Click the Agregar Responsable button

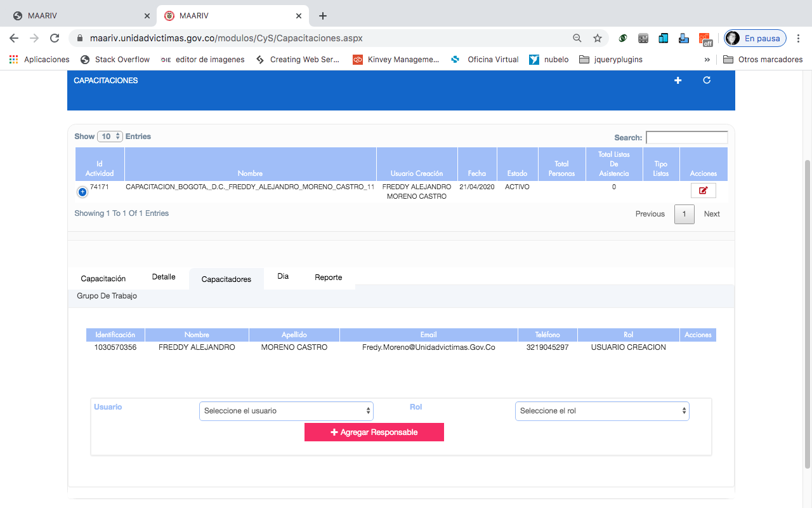click(374, 432)
